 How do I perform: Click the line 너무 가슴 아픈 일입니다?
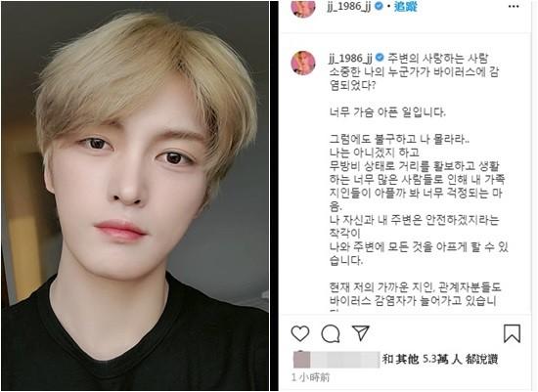(387, 112)
